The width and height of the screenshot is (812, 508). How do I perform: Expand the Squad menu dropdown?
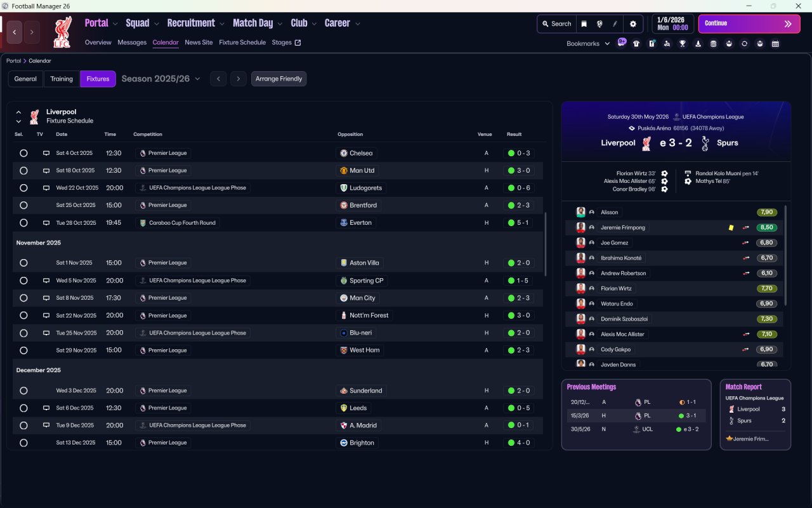[156, 24]
